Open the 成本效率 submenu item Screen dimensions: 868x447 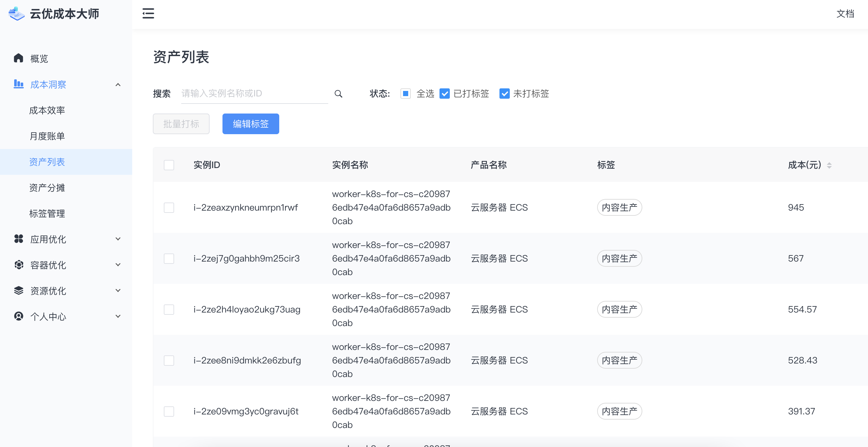(x=66, y=110)
